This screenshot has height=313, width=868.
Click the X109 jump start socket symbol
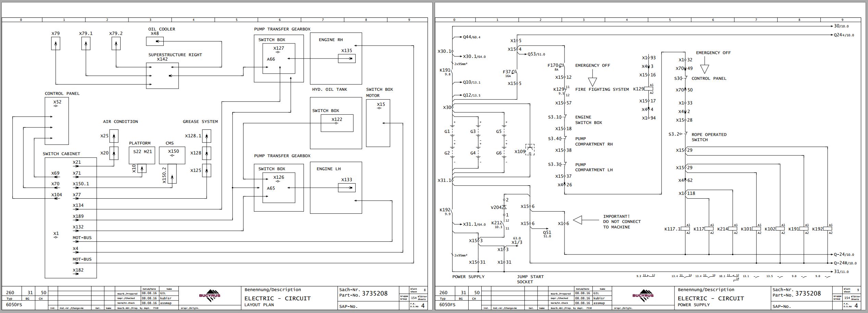click(x=530, y=150)
